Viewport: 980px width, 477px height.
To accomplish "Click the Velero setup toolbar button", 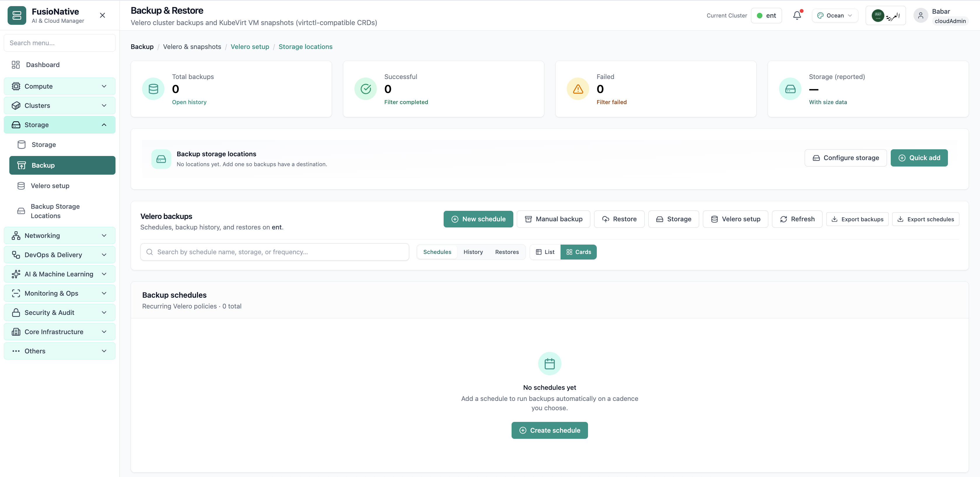I will pyautogui.click(x=735, y=219).
